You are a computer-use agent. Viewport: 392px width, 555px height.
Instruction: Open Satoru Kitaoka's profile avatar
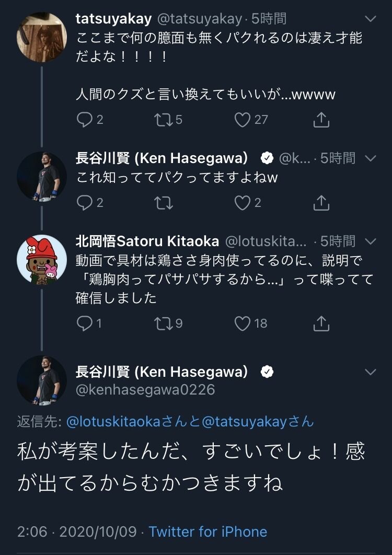42,259
